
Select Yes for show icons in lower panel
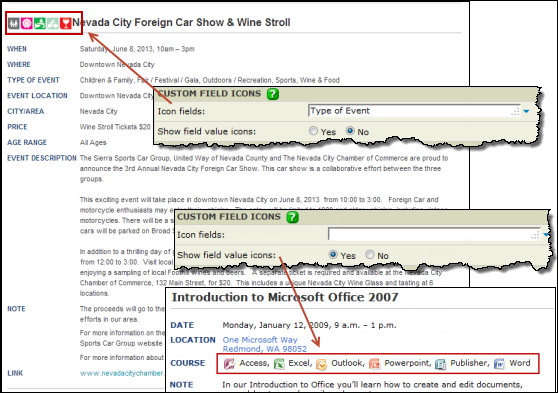[333, 255]
